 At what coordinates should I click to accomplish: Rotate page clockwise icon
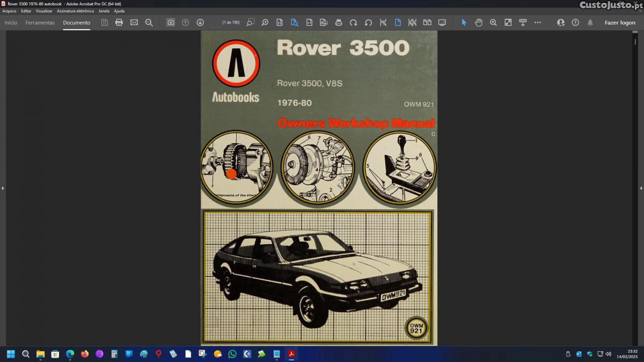click(353, 23)
